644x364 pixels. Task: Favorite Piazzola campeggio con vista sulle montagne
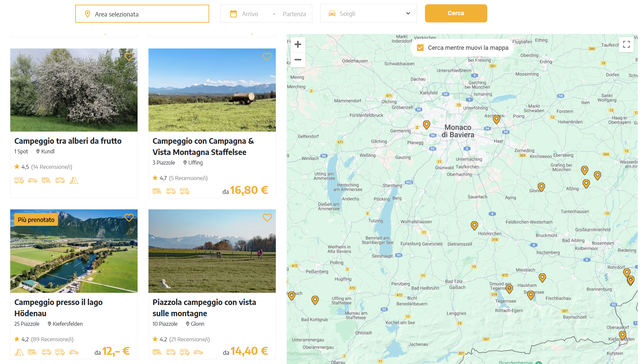267,218
